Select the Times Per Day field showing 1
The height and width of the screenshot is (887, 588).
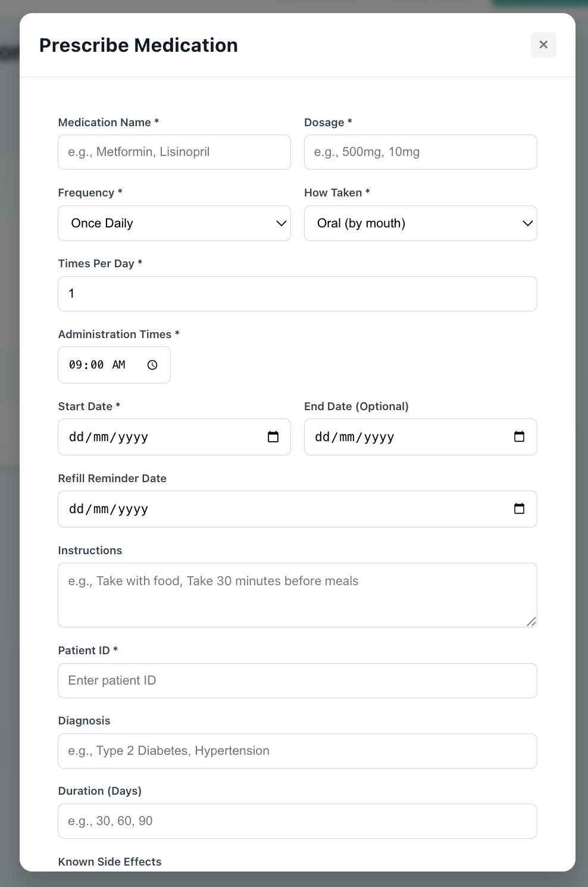point(298,293)
